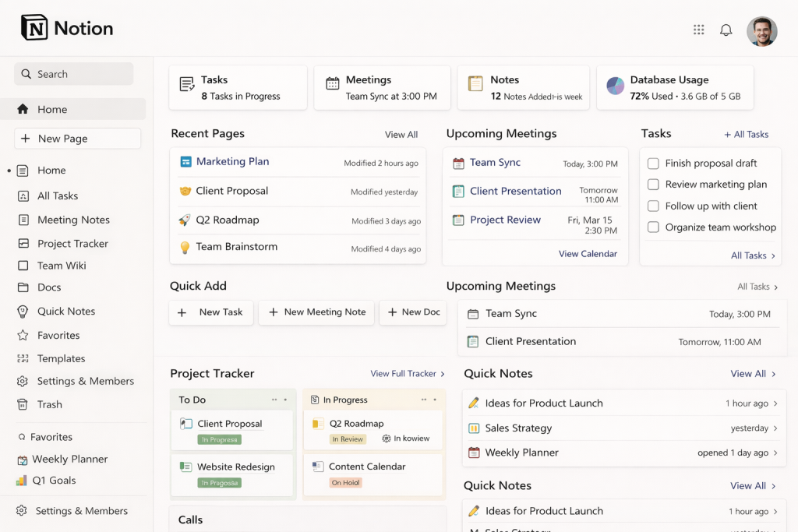Click the user profile avatar
Image resolution: width=798 pixels, height=532 pixels.
761,31
